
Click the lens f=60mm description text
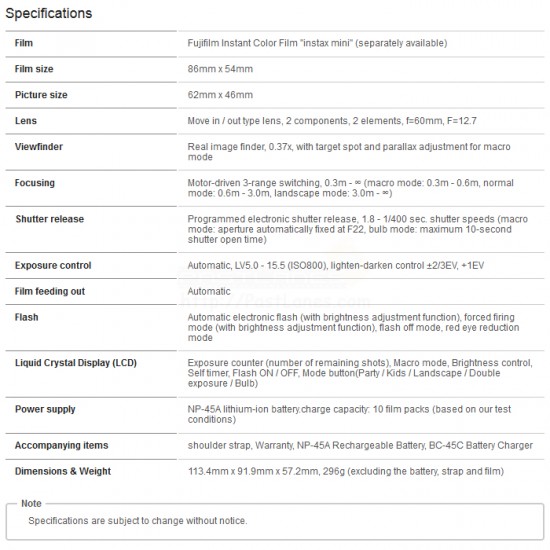[x=332, y=121]
